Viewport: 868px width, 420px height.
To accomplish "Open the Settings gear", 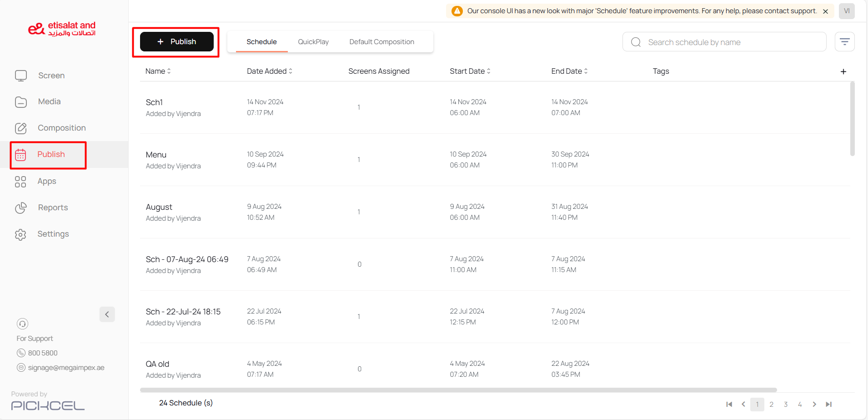I will (x=20, y=234).
